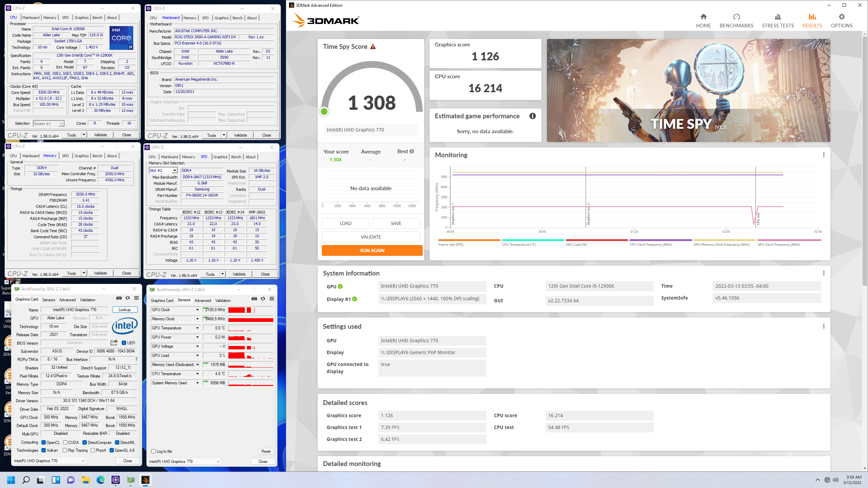
Task: Click CPU-Z taskbar icon
Action: coord(116,480)
